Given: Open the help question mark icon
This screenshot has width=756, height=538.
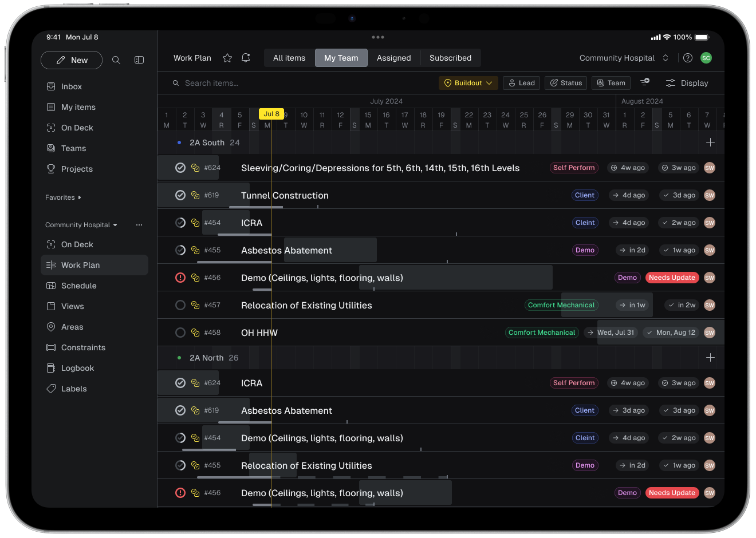Looking at the screenshot, I should tap(688, 58).
